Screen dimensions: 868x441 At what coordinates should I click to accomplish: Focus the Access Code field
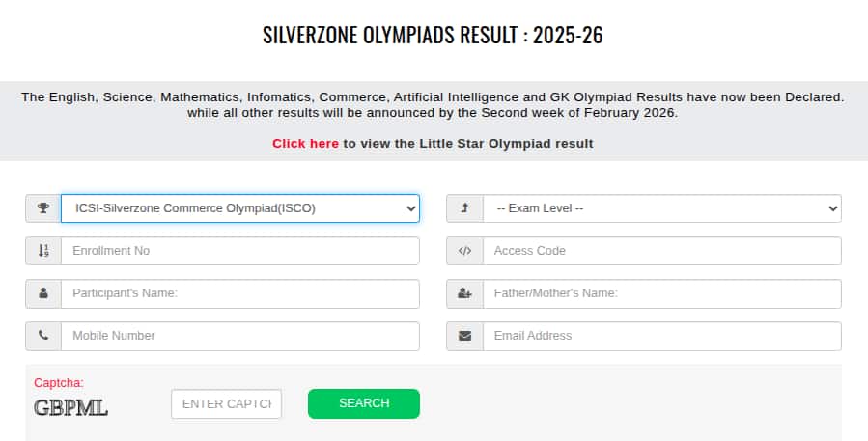[661, 251]
